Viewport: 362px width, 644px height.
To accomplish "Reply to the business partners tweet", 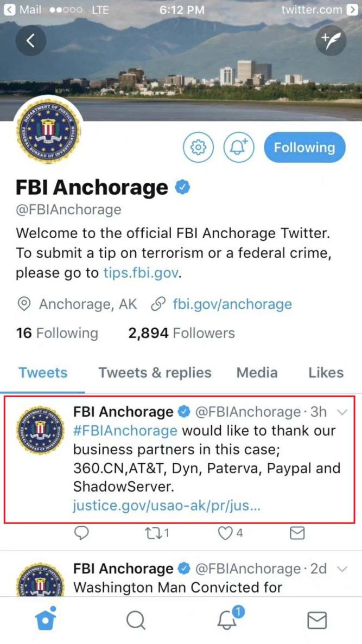I will coord(81,533).
